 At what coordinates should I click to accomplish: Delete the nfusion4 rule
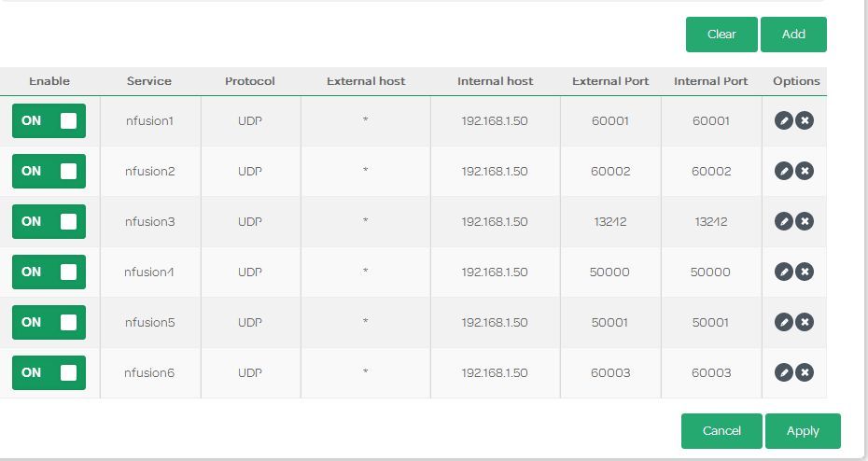(x=804, y=272)
